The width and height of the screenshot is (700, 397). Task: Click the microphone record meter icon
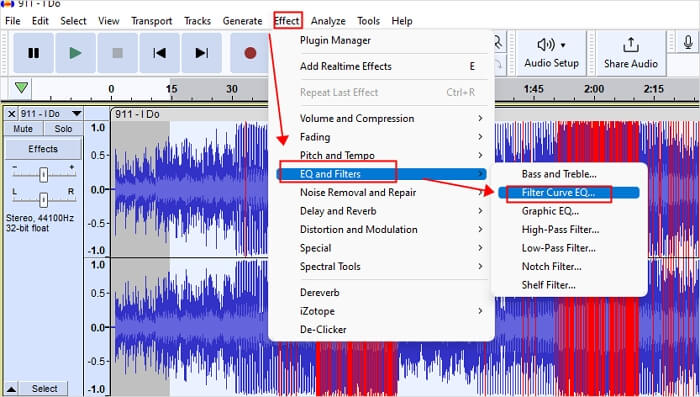pyautogui.click(x=688, y=42)
